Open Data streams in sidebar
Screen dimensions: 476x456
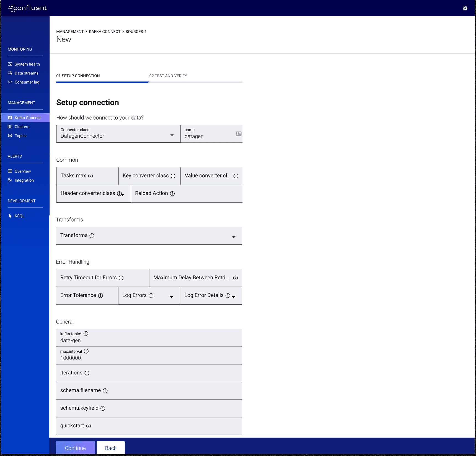[27, 73]
